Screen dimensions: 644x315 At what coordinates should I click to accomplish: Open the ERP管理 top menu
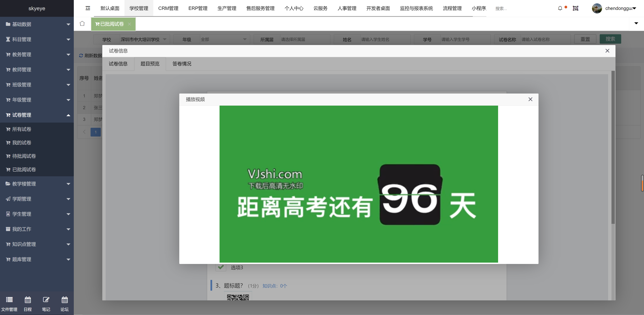(198, 8)
